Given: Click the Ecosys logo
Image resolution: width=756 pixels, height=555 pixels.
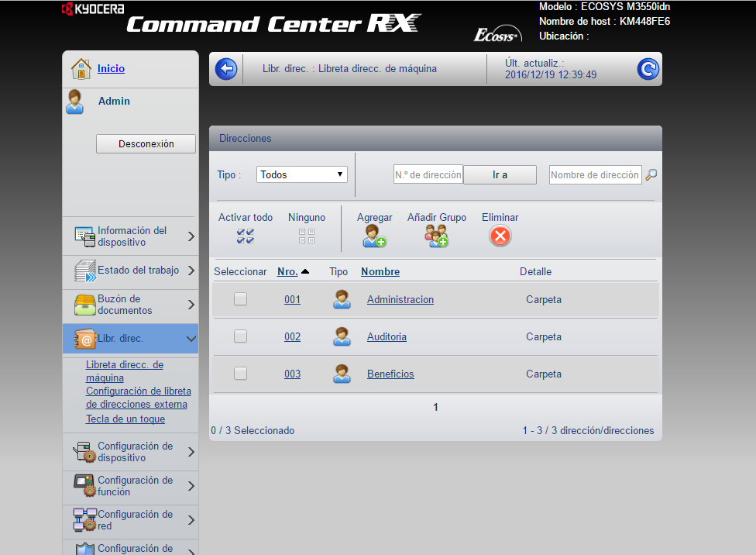Looking at the screenshot, I should point(497,34).
